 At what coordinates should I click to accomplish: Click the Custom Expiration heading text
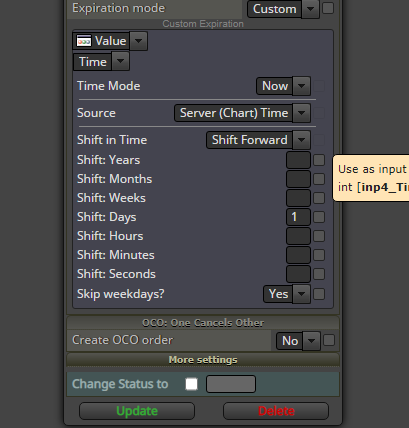[x=203, y=24]
